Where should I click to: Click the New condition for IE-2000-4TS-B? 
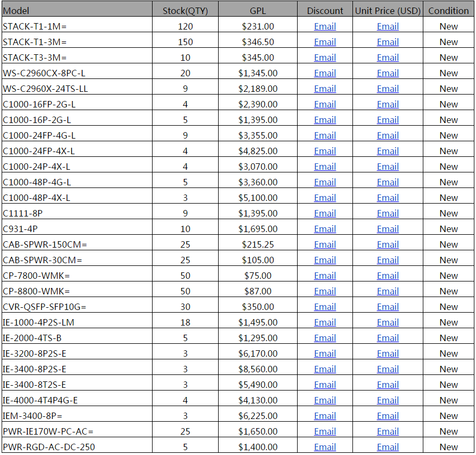(449, 338)
